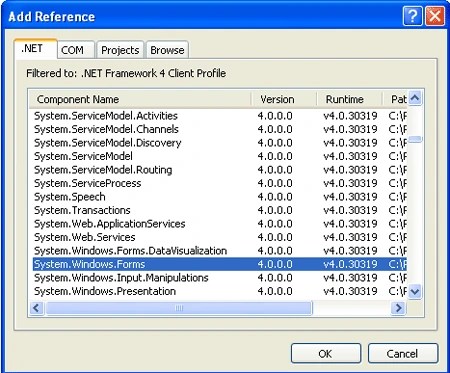
Task: Click version cell of System.ServiceModel.Routing
Action: 275,170
